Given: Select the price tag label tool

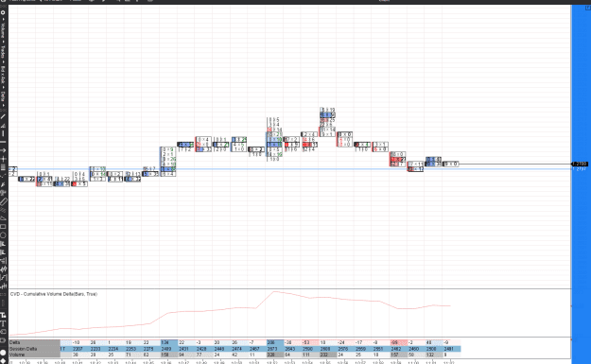Looking at the screenshot, I should 3,332.
